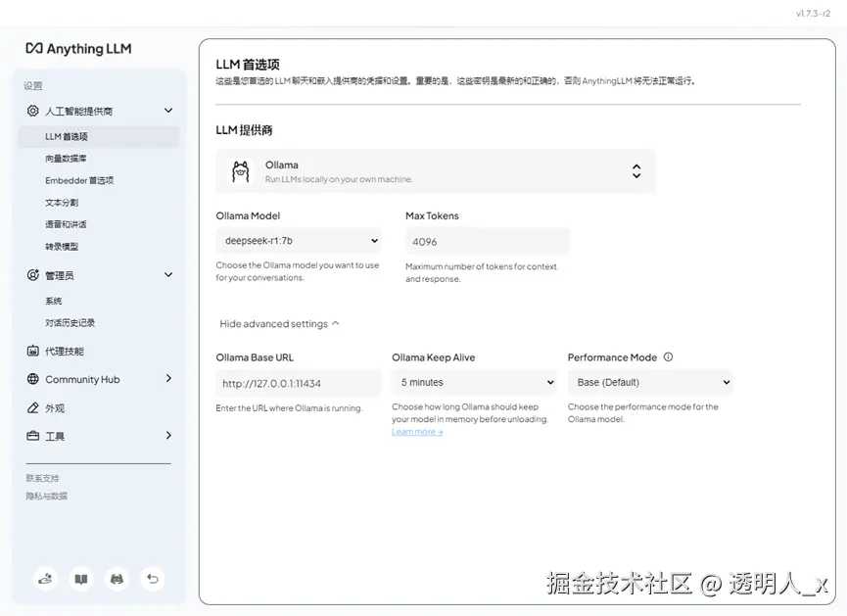The height and width of the screenshot is (616, 847).
Task: Open 代理技能 settings
Action: [x=65, y=352]
